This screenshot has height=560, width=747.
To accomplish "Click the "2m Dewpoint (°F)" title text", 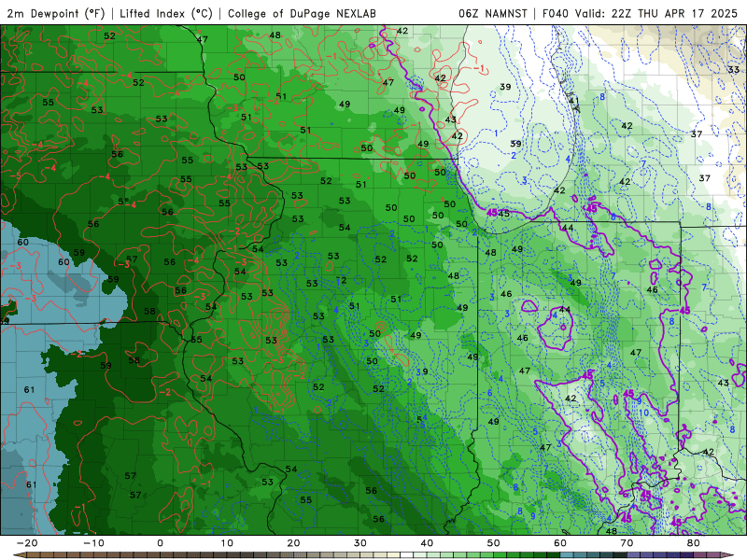I will point(56,13).
